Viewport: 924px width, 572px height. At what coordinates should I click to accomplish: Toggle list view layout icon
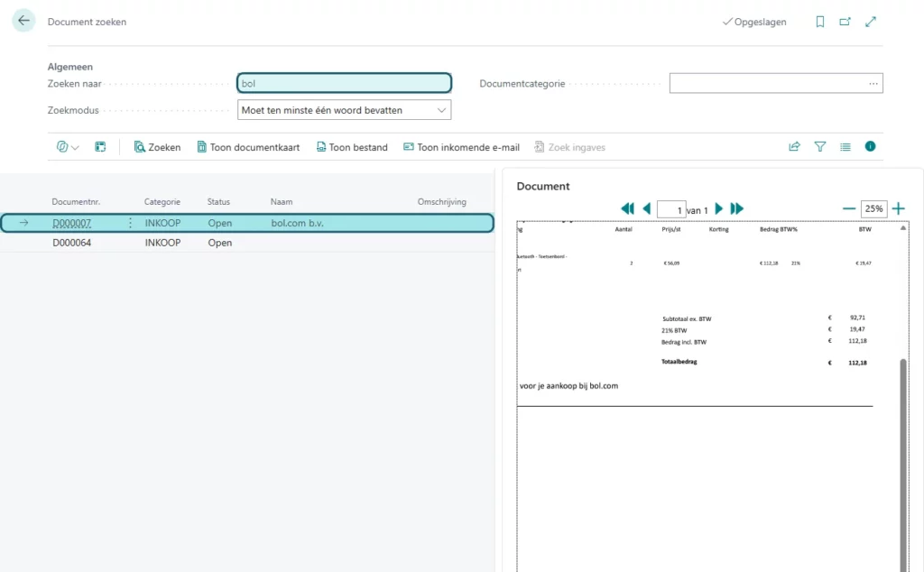[x=845, y=147]
